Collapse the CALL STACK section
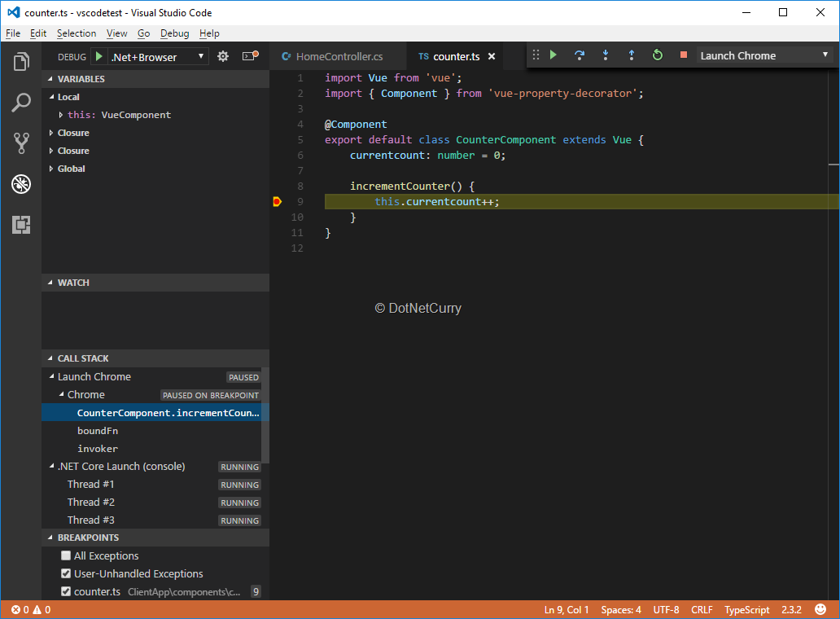 click(x=50, y=358)
